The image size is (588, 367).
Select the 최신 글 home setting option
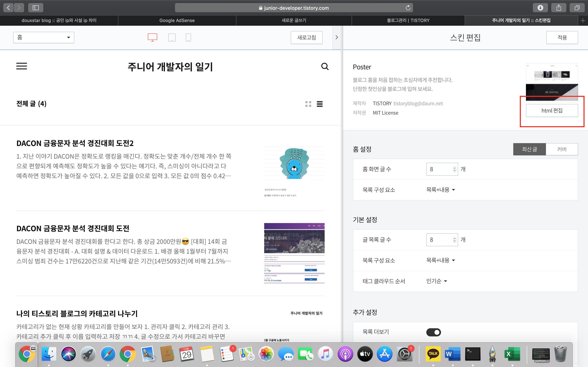click(529, 149)
